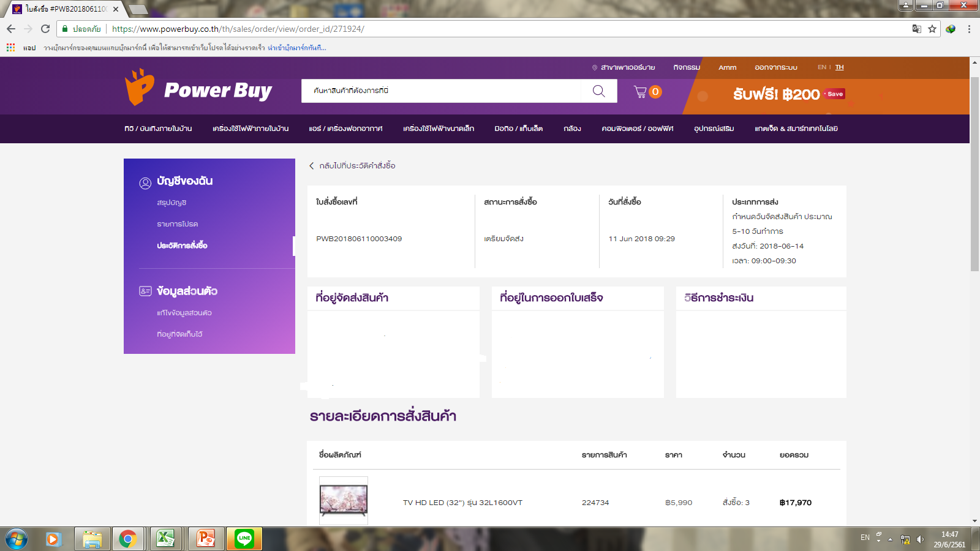Screen dimensions: 980x551
Task: Select ที่อยู่ที่จัดเก็บไว้ in the sidebar
Action: 179,334
